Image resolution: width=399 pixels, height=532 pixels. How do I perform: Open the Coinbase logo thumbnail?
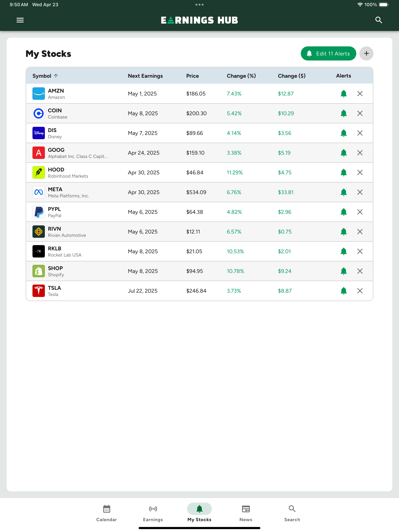(38, 113)
